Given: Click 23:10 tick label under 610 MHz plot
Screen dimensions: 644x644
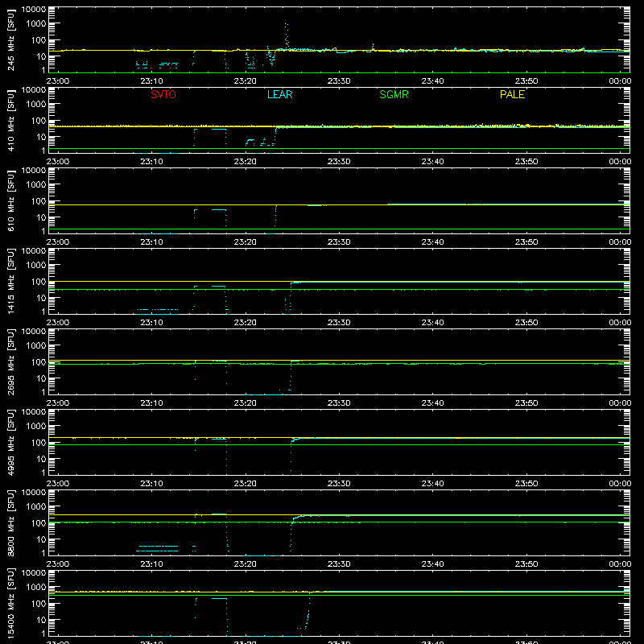Looking at the screenshot, I should pos(151,242).
